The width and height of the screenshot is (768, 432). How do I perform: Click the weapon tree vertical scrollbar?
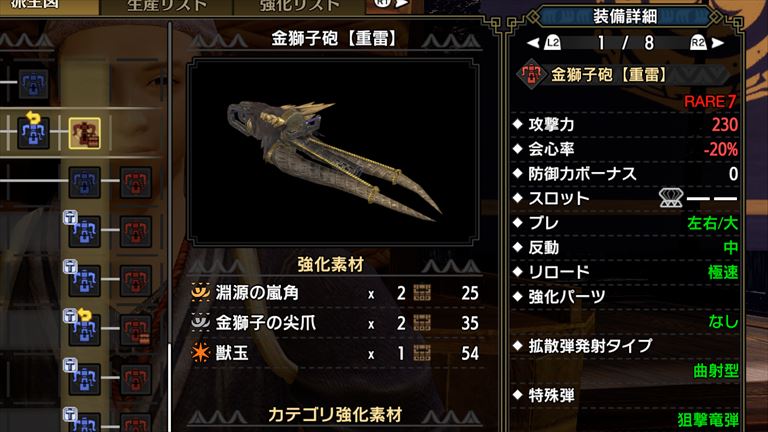tap(170, 226)
